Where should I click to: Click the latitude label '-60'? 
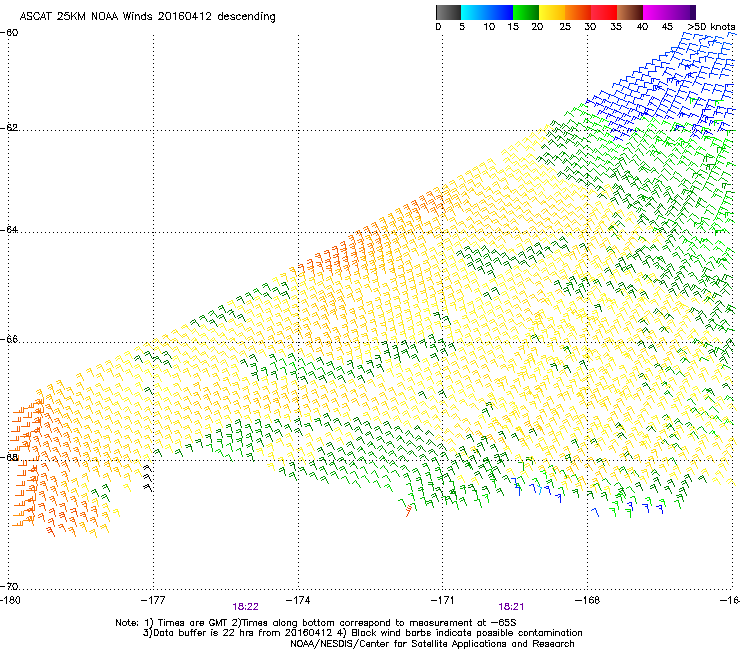[9, 33]
